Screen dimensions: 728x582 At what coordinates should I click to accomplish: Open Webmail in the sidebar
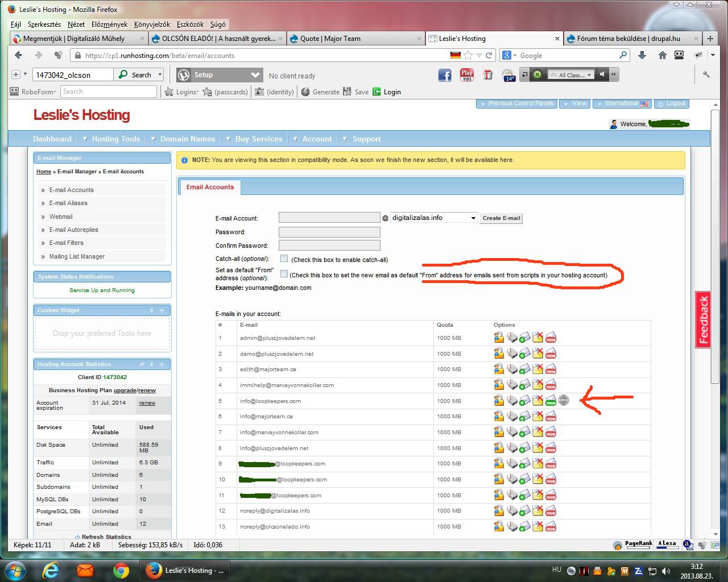pos(61,217)
